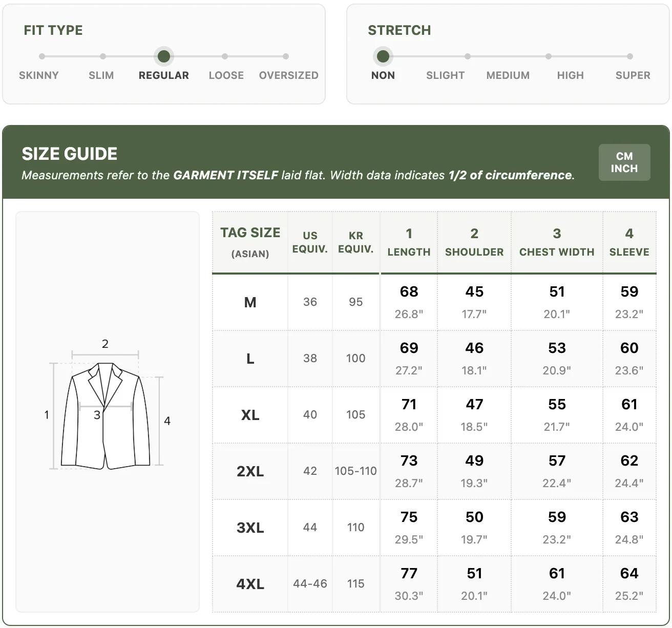Select the 4XL tag size row label

tap(250, 584)
